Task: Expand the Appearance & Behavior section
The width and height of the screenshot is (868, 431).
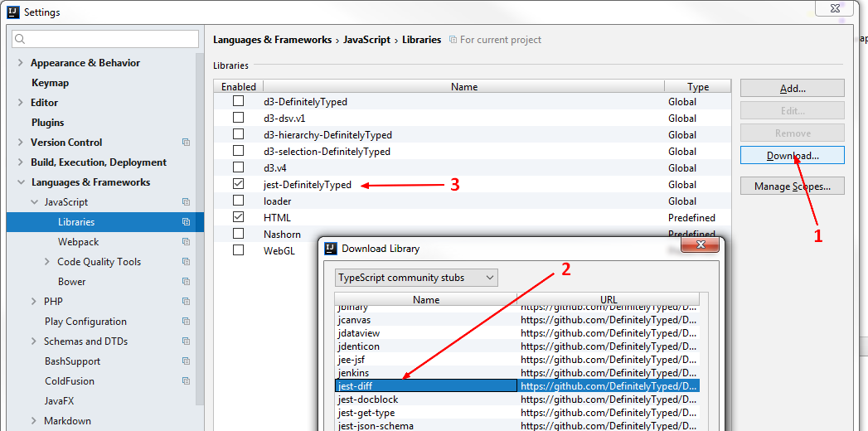Action: click(21, 63)
